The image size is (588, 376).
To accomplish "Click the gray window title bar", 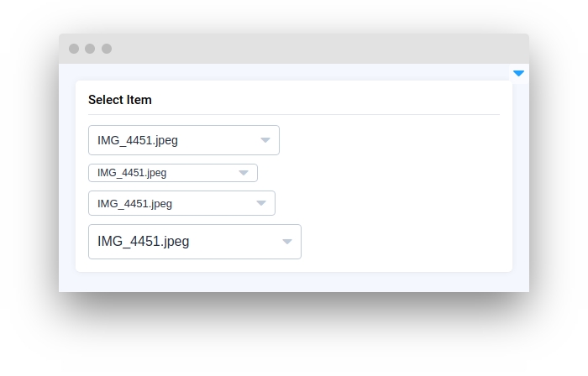I will click(294, 49).
